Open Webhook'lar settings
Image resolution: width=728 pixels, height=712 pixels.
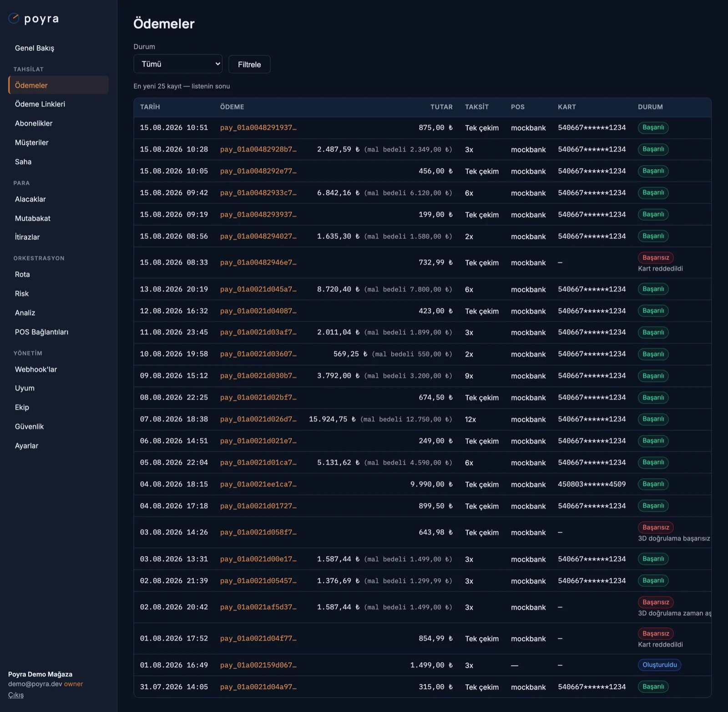[36, 369]
